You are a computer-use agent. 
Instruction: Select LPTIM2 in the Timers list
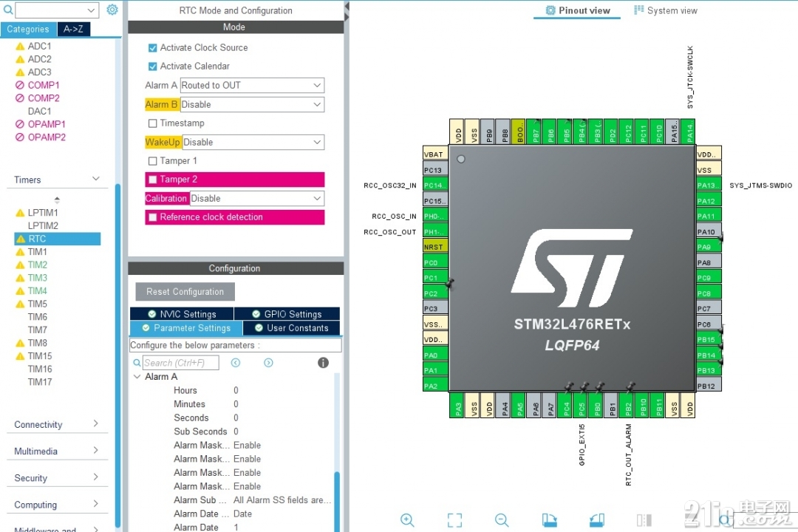tap(43, 225)
